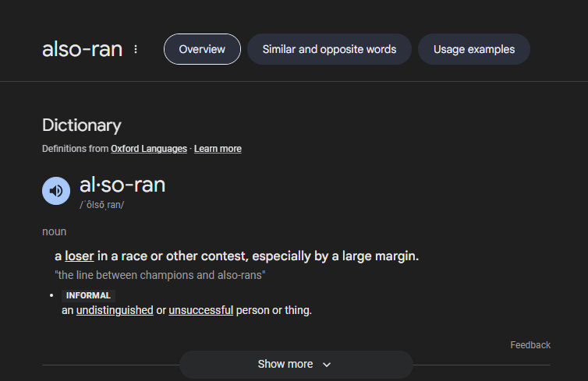588x381 pixels.
Task: Select the phonetic spelling /ˈôlsōˌran/
Action: tap(101, 205)
